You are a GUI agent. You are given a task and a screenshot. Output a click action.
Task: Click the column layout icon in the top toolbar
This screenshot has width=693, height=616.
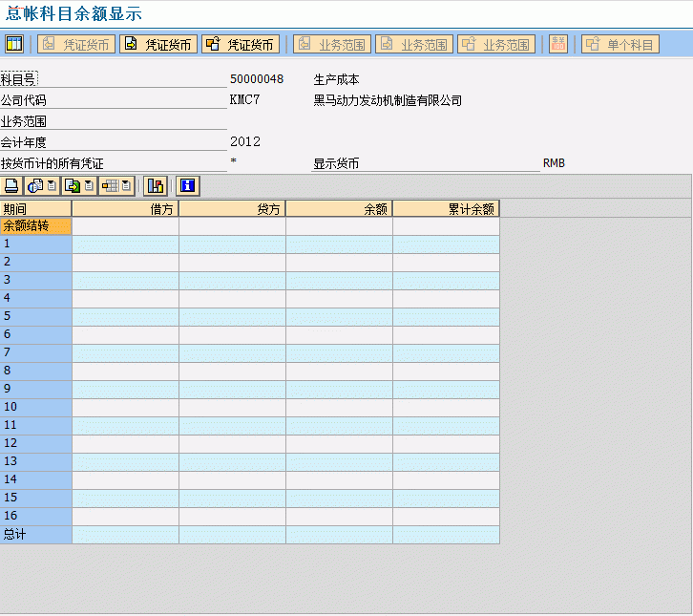[x=13, y=44]
